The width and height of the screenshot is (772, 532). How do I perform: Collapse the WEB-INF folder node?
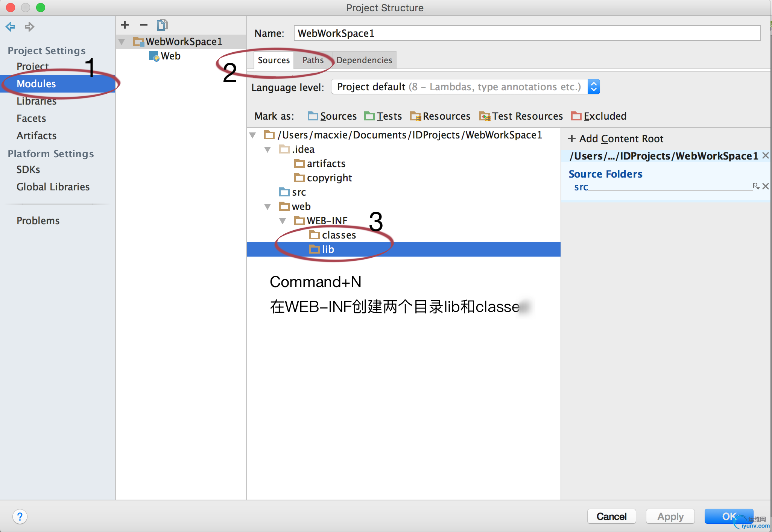[283, 221]
